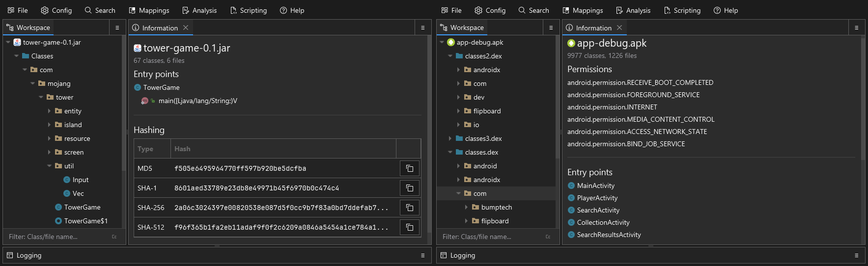Image resolution: width=868 pixels, height=266 pixels.
Task: Open the Analysis menu above the app-debug.apk workspace
Action: coord(633,10)
